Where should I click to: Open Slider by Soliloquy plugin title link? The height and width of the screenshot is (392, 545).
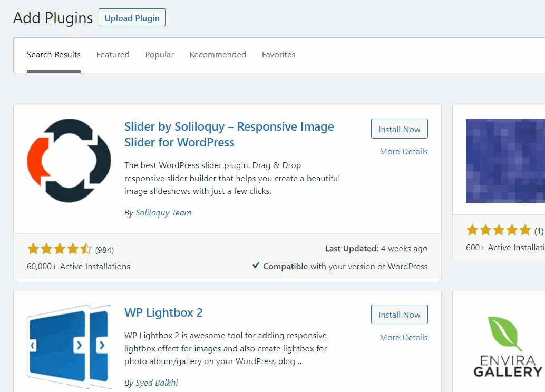click(229, 134)
